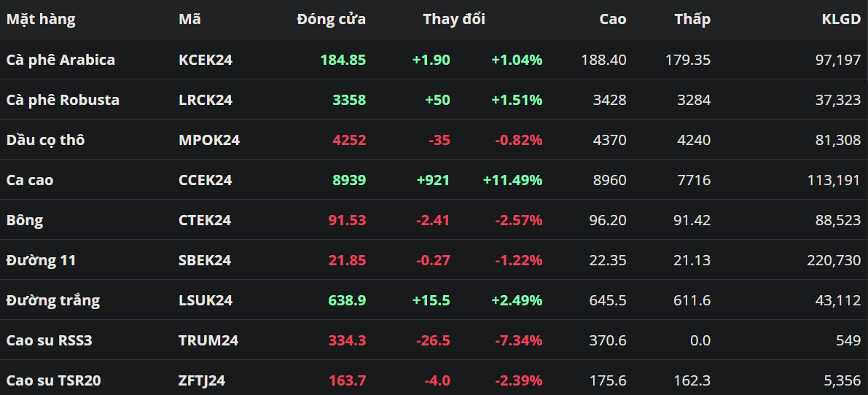Open the Đường 11 commodity
Screen dimensions: 868x395
pos(41,260)
